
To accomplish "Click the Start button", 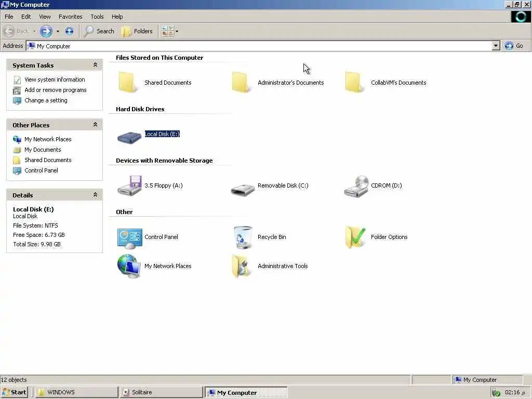I will pos(14,392).
